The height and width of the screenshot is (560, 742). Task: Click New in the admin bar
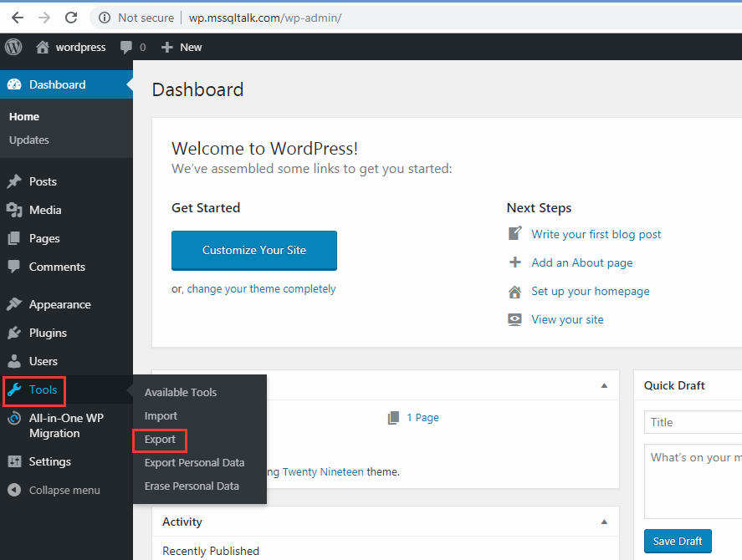[191, 48]
